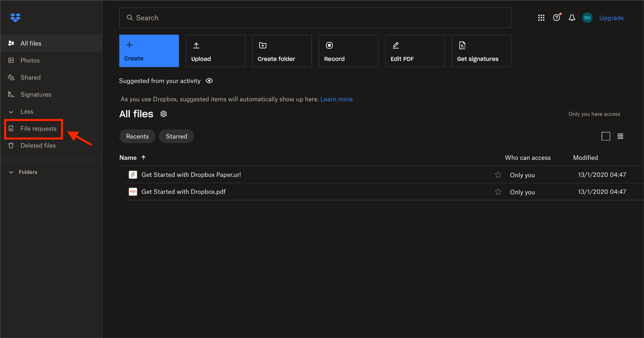644x338 pixels.
Task: Click the blue Create button
Action: tap(149, 51)
